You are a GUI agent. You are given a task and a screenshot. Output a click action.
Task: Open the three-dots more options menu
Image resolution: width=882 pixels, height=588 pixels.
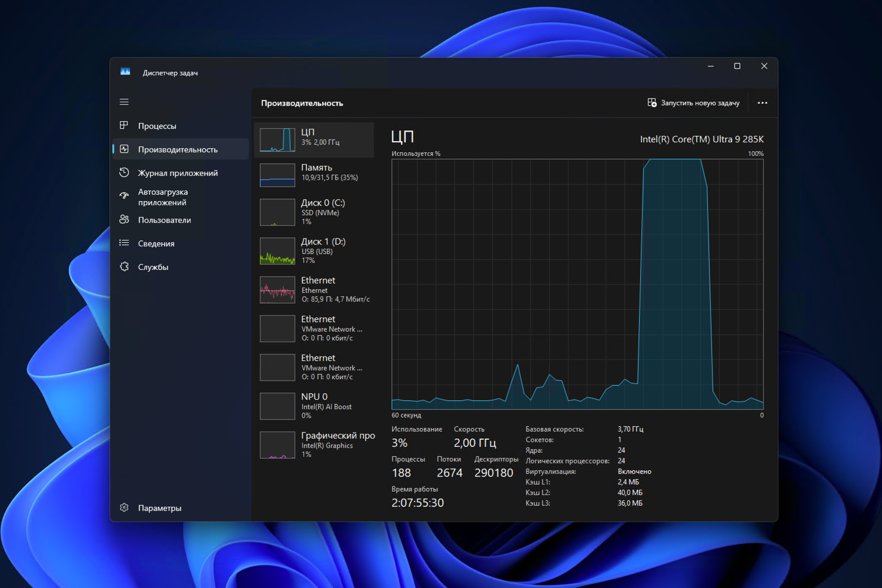[762, 103]
